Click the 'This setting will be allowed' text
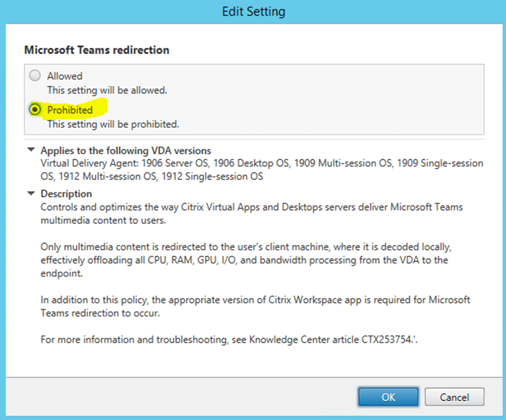 (107, 91)
